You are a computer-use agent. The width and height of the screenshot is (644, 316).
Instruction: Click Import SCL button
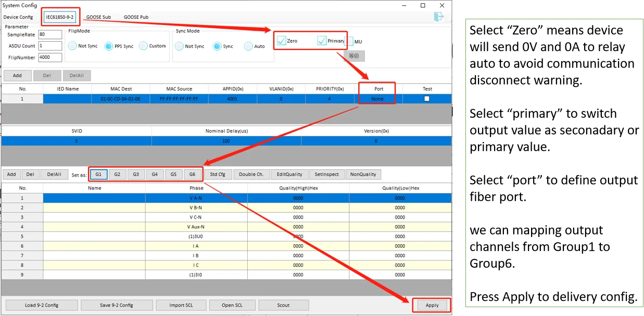[181, 305]
